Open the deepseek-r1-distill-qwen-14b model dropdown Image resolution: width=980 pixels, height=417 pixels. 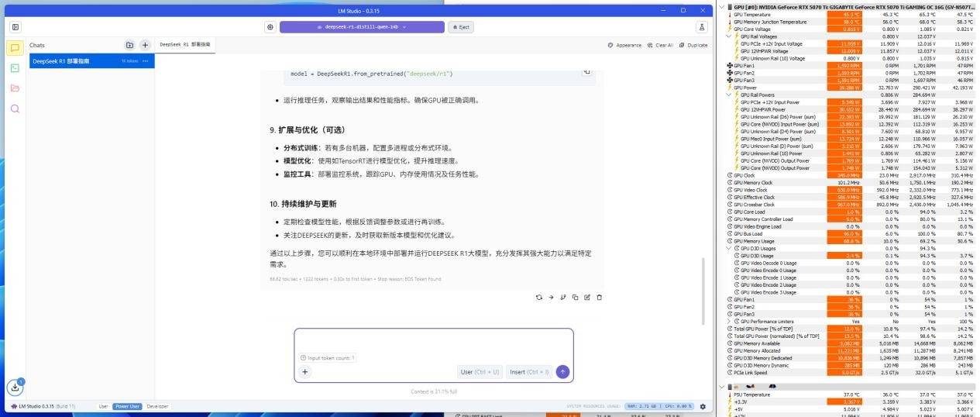point(361,26)
